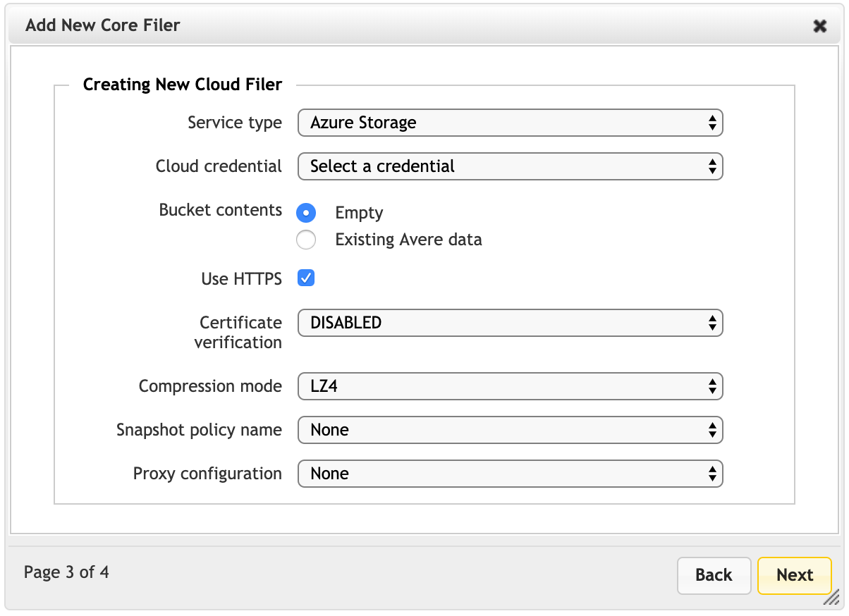Click the Service type field label

(x=234, y=123)
